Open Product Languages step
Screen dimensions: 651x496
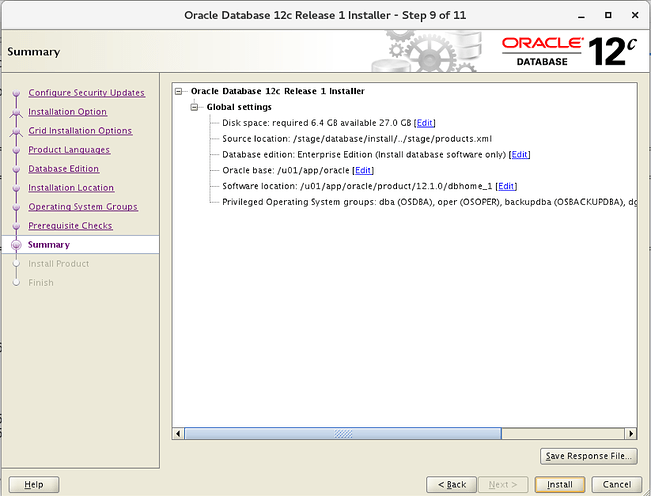[69, 150]
